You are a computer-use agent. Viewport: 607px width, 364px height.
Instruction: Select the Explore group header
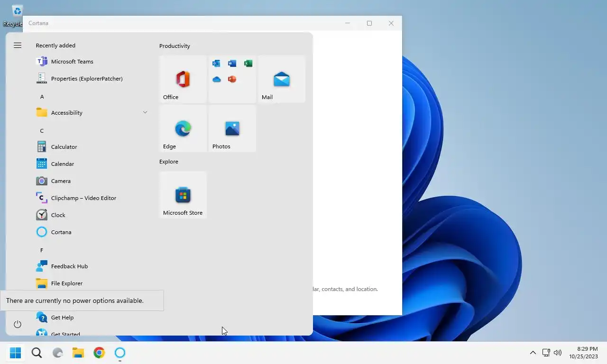pos(169,162)
